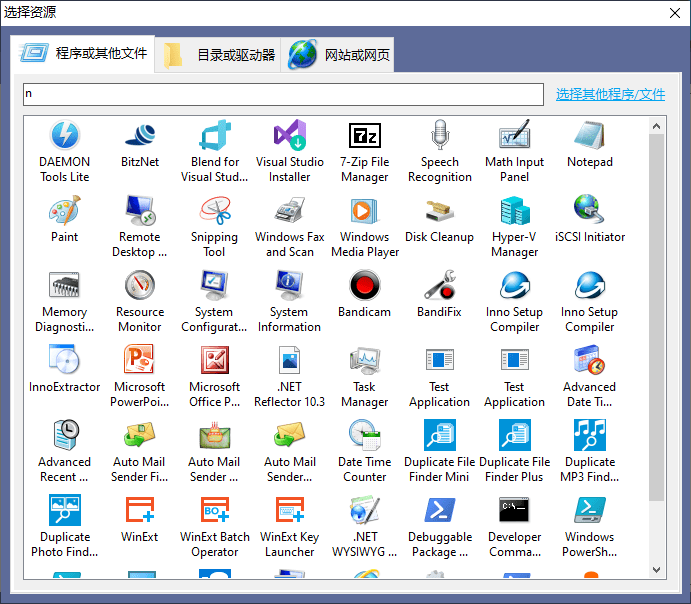
Task: Choose Memory Diagnostic icon
Action: (65, 285)
